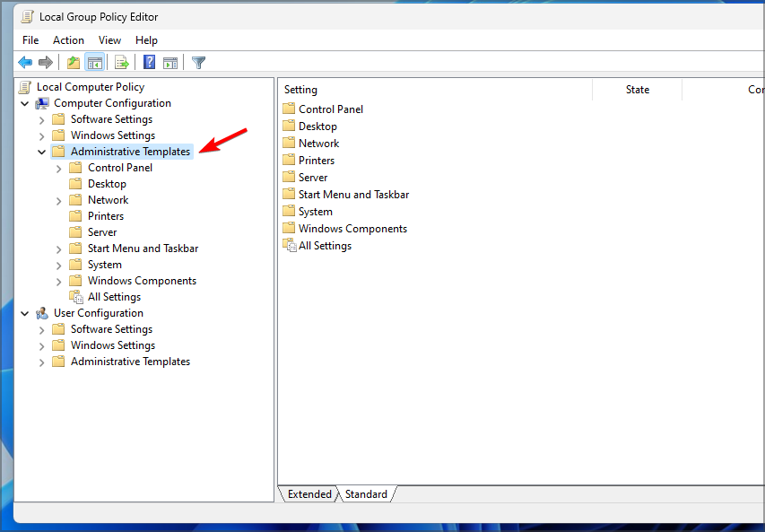The height and width of the screenshot is (532, 765).
Task: Collapse the Administrative Templates tree node
Action: pos(42,152)
